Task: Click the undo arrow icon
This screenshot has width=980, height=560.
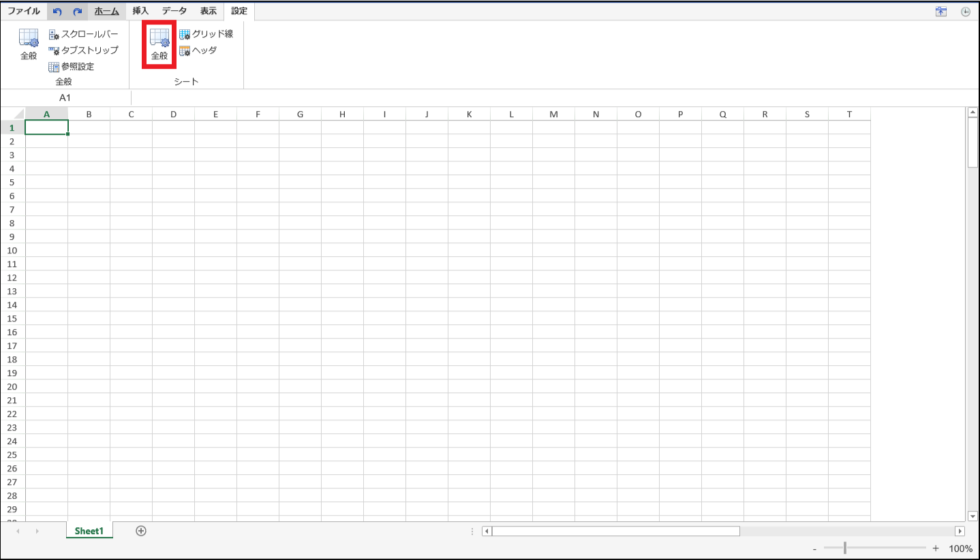Action: pyautogui.click(x=57, y=12)
